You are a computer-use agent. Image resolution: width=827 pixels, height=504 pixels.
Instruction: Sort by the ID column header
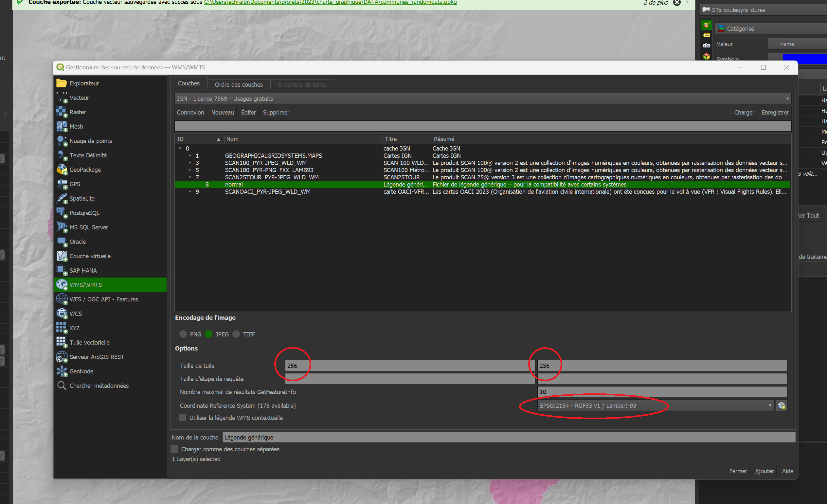tap(199, 139)
